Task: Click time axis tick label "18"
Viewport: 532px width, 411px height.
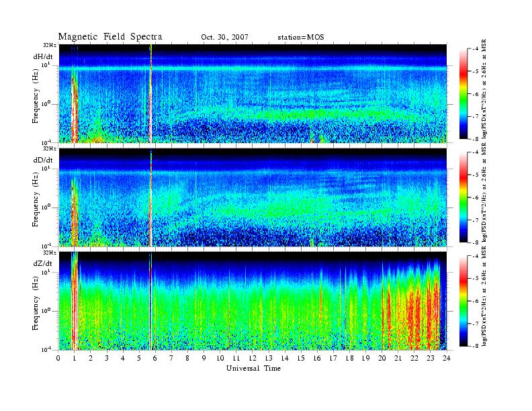Action: tap(349, 359)
